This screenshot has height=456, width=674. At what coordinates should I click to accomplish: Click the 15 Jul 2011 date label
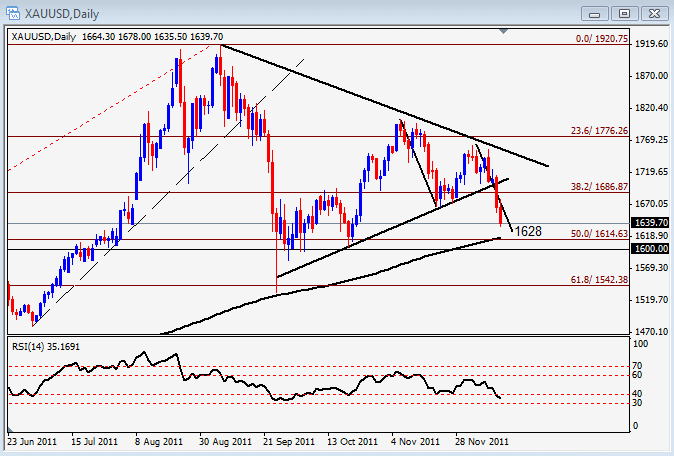pos(94,441)
